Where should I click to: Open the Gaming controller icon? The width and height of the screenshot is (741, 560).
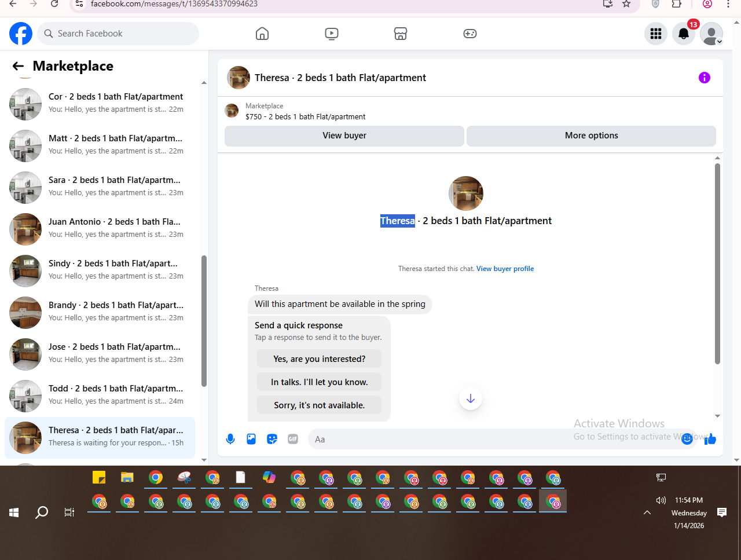point(470,34)
